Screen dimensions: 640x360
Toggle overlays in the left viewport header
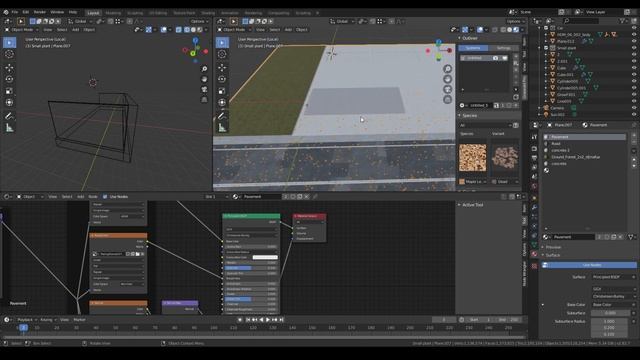[164, 29]
